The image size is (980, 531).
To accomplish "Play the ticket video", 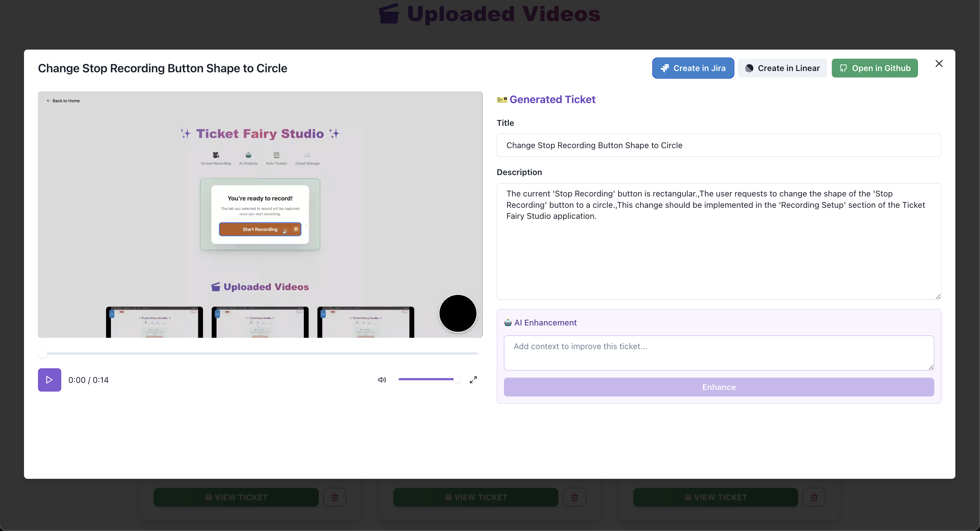I will point(50,380).
